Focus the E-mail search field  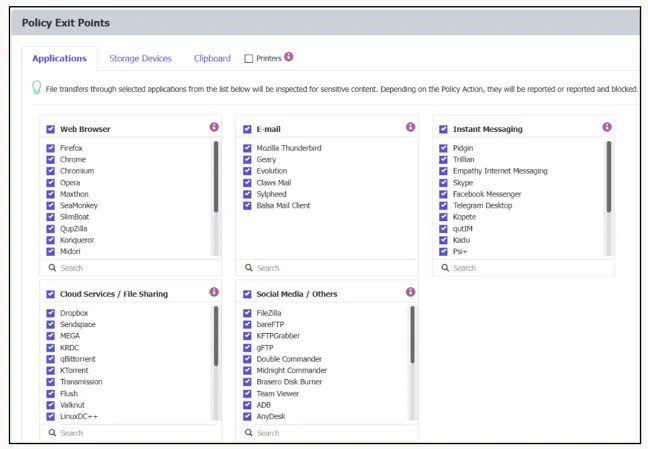tap(327, 268)
